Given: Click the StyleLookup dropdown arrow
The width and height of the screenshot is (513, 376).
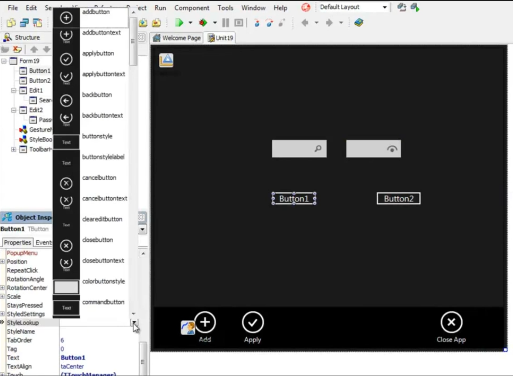Looking at the screenshot, I should [x=134, y=323].
